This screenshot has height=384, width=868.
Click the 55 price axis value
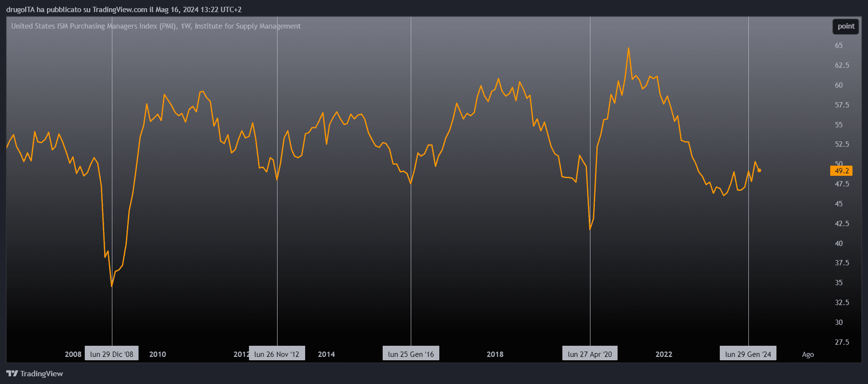pos(838,125)
